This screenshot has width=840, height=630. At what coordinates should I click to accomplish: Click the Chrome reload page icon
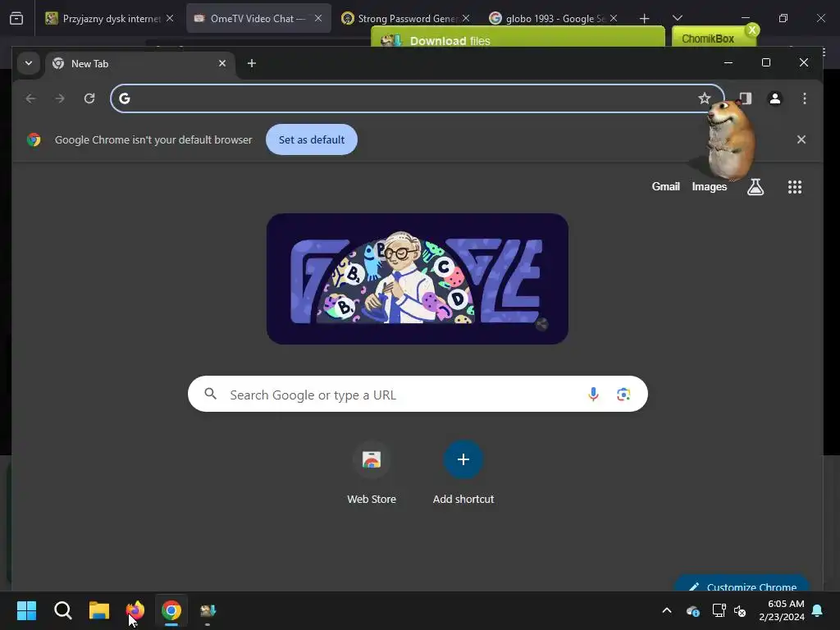(89, 98)
